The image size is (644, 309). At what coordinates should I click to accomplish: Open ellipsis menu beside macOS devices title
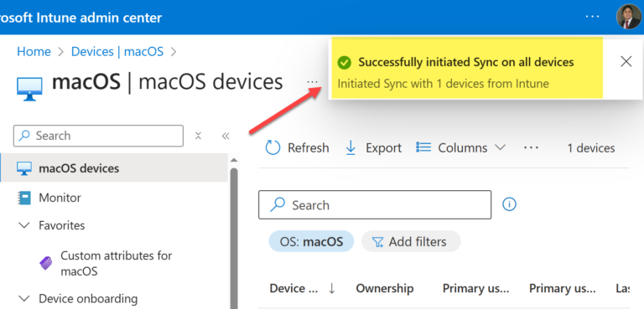click(313, 82)
